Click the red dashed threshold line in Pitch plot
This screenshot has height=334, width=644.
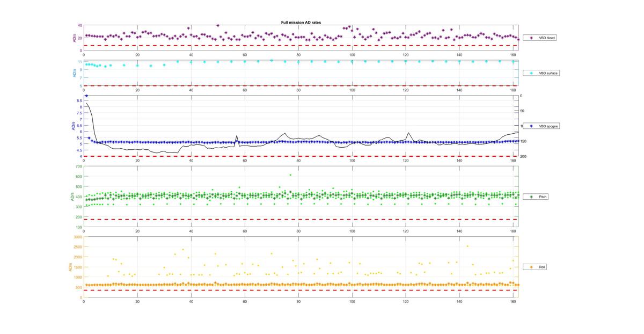(301, 219)
